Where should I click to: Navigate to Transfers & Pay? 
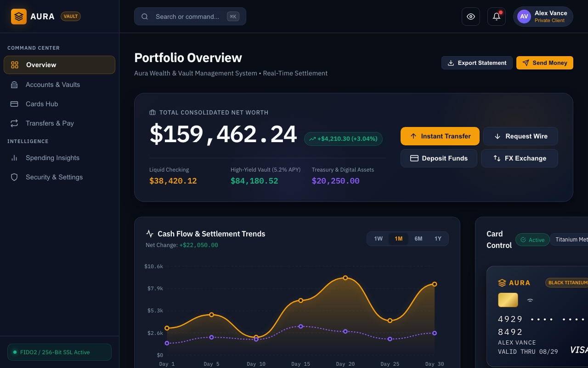[x=59, y=123]
